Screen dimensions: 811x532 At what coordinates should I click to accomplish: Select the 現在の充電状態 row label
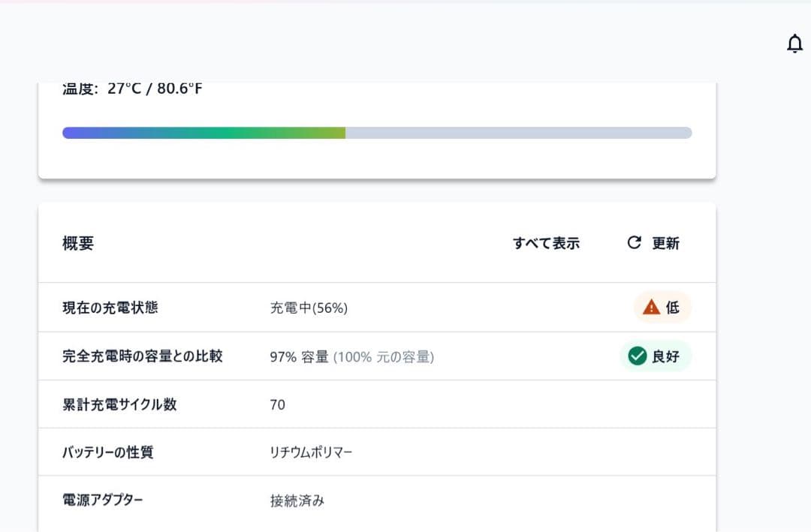tap(110, 308)
